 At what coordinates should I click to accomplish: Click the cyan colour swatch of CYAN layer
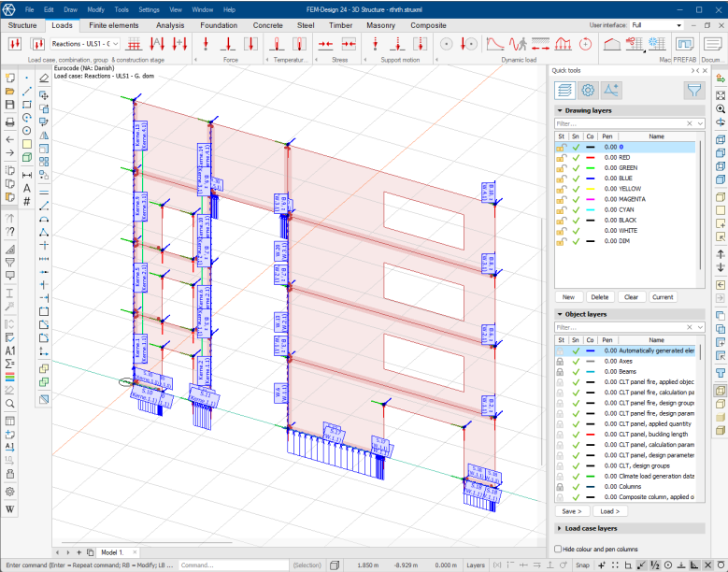(x=590, y=209)
